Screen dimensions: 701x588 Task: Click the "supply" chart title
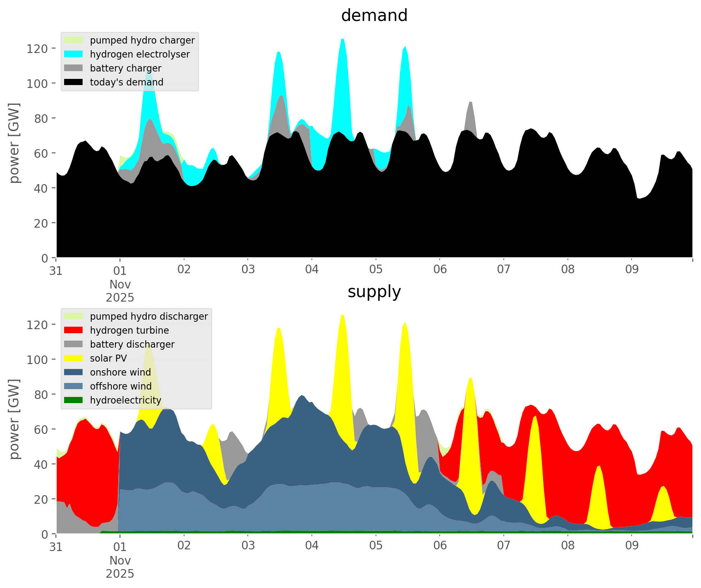(x=374, y=292)
